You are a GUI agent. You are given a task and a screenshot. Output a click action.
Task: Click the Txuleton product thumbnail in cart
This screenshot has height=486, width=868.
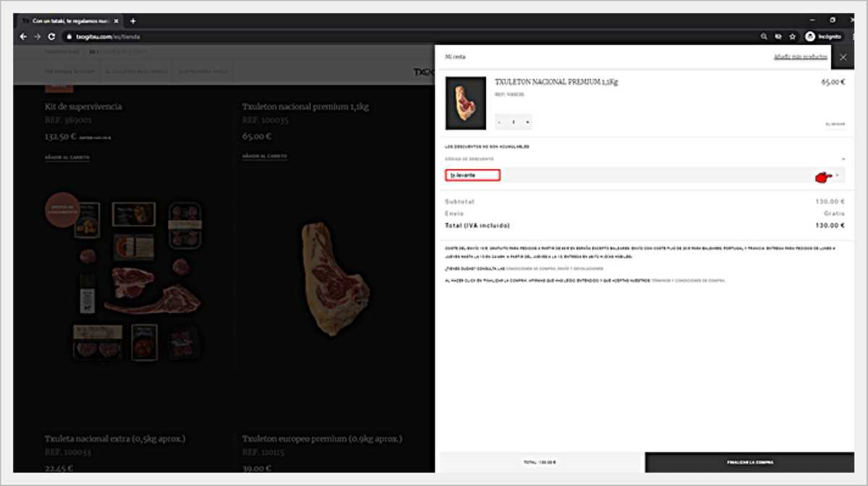click(x=465, y=103)
